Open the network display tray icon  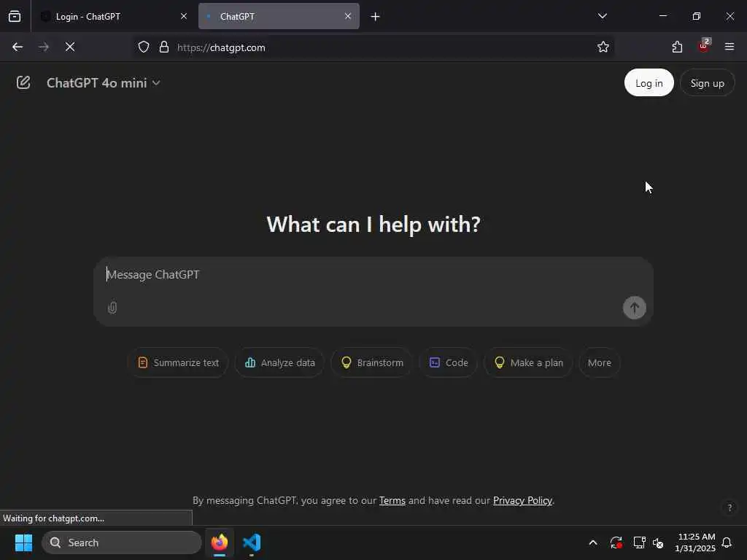(x=639, y=542)
